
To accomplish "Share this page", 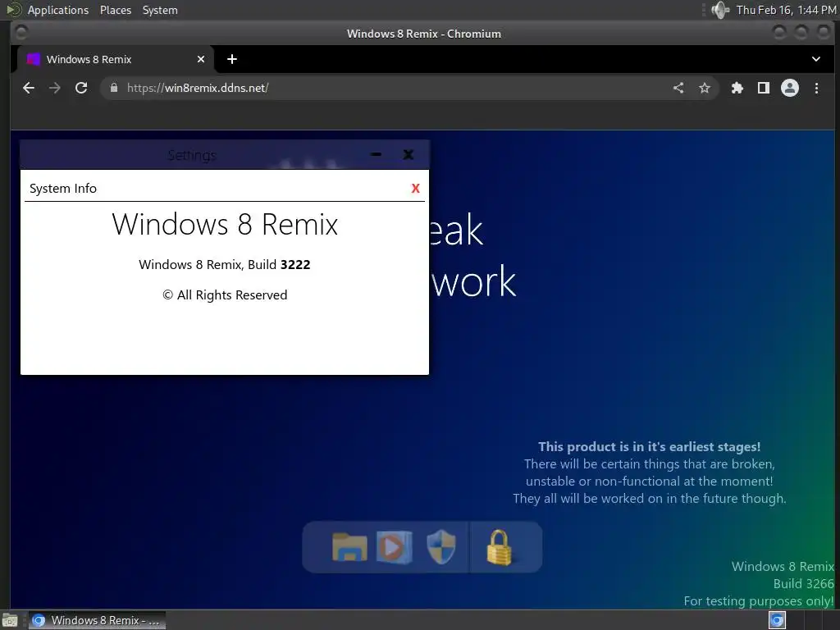I will point(678,88).
